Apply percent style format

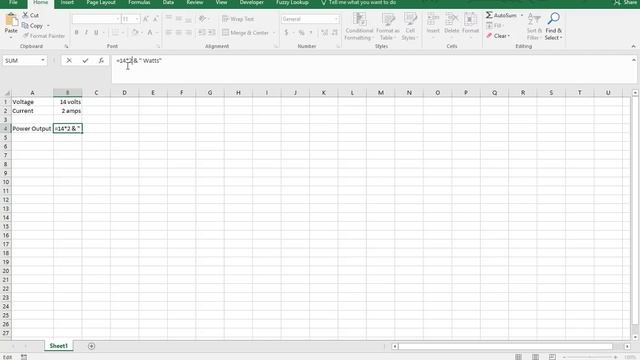[x=301, y=33]
